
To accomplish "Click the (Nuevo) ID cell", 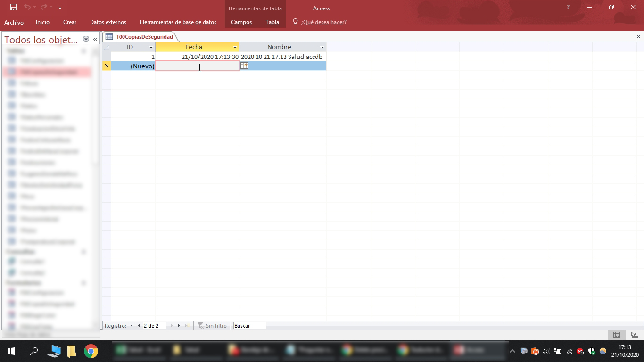I will 133,66.
